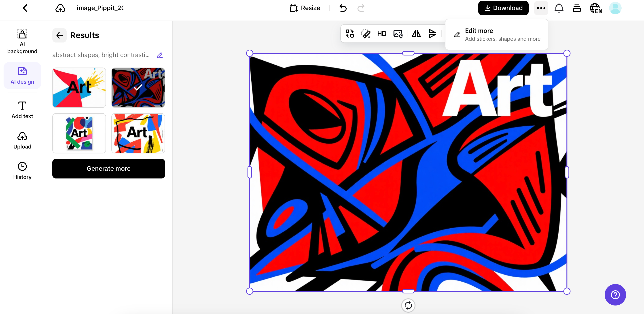Click the HD upscale icon
The height and width of the screenshot is (314, 644).
pos(381,34)
